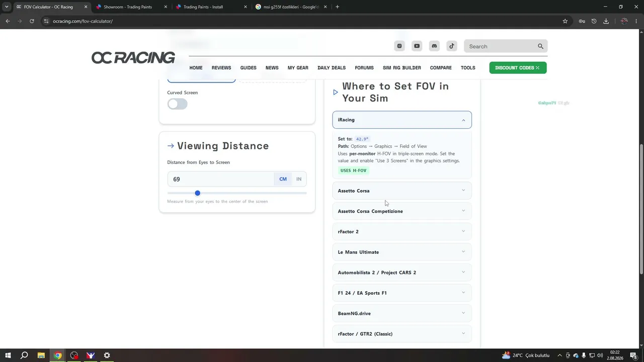Open the Chrome three-dot menu
The image size is (644, 362).
tap(636, 21)
